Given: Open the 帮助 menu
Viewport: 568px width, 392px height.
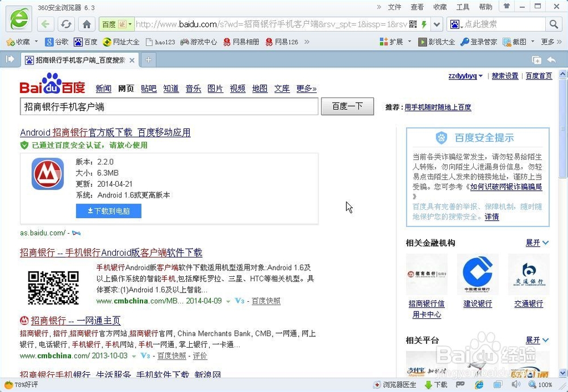Looking at the screenshot, I should tap(486, 7).
